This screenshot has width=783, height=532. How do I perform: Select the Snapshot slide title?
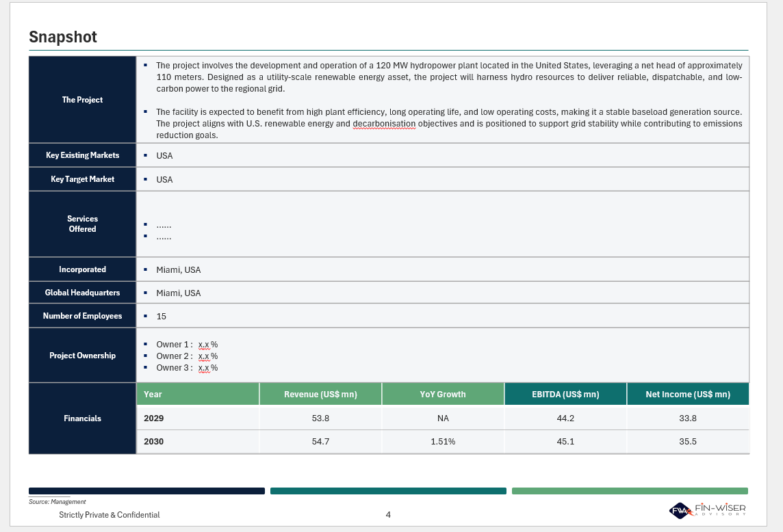[63, 37]
